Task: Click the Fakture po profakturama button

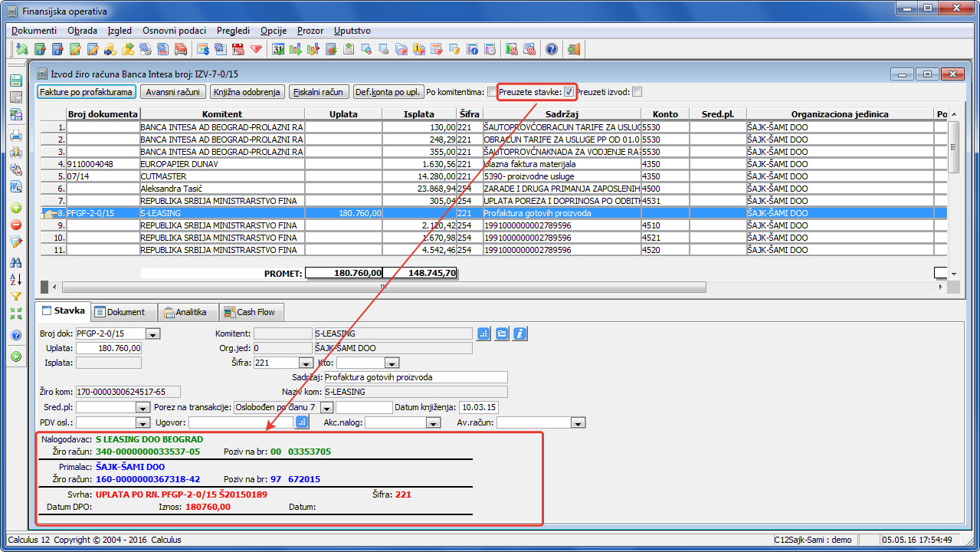Action: coord(87,92)
